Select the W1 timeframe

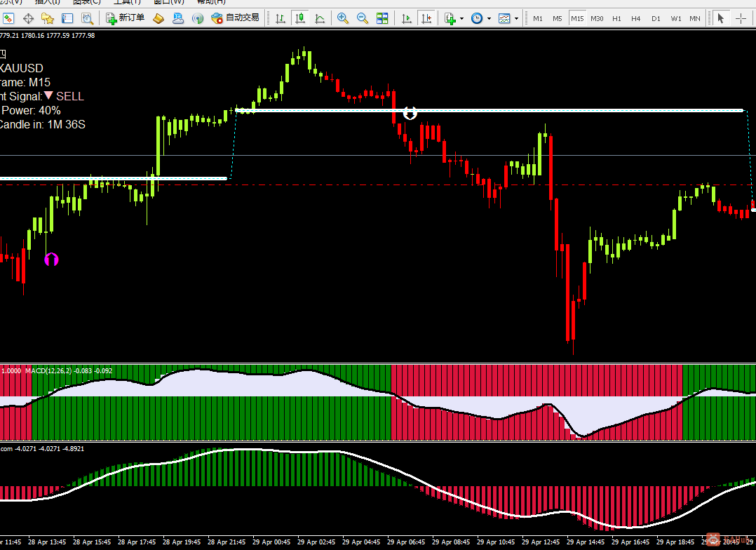click(676, 18)
